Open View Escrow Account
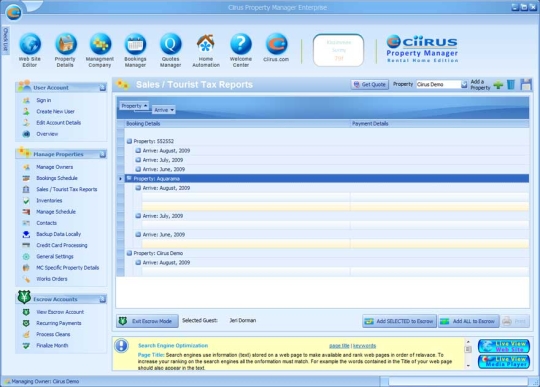This screenshot has height=387, width=540. pyautogui.click(x=60, y=312)
